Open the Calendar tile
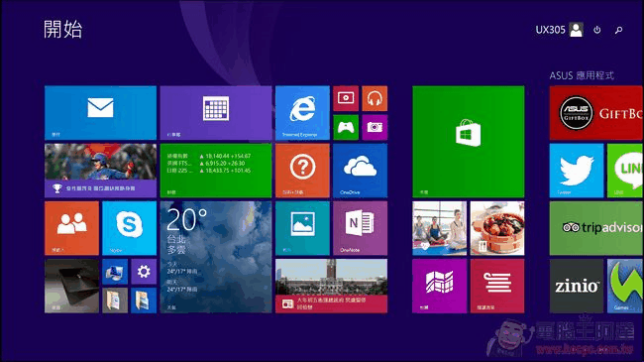This screenshot has height=362, width=644. 216,113
